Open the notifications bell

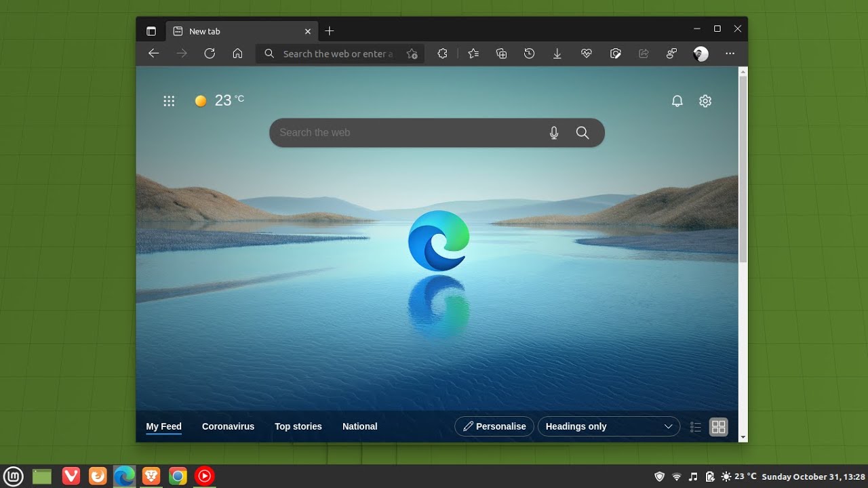677,101
